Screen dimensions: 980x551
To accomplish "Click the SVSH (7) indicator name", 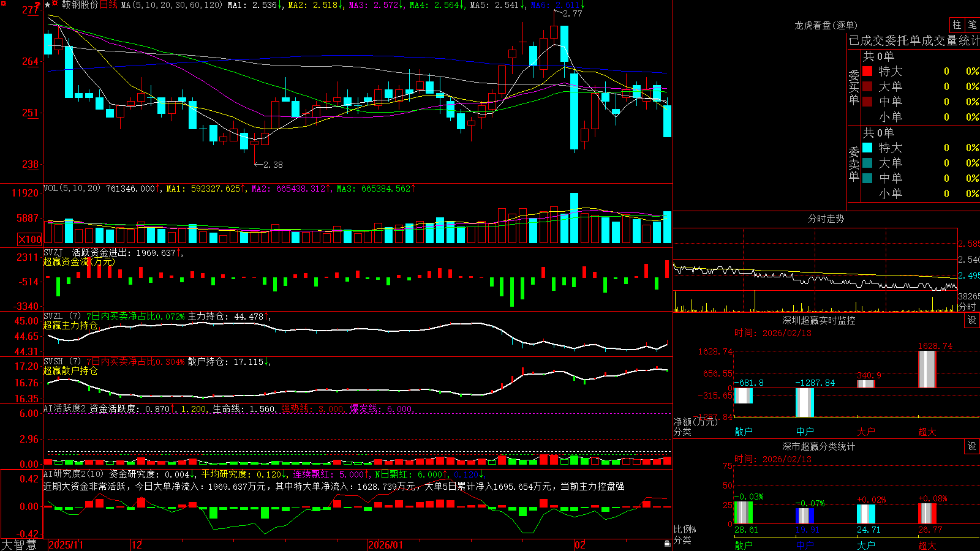I will (62, 362).
